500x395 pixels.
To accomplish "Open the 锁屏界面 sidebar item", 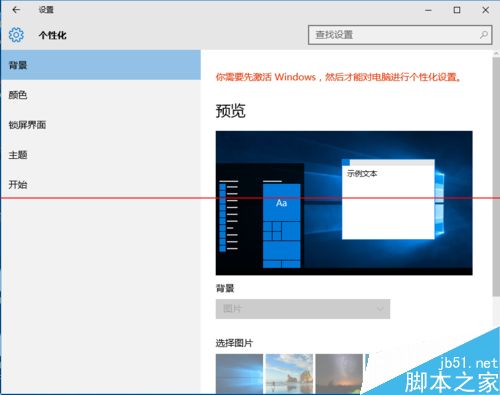I will coord(101,125).
